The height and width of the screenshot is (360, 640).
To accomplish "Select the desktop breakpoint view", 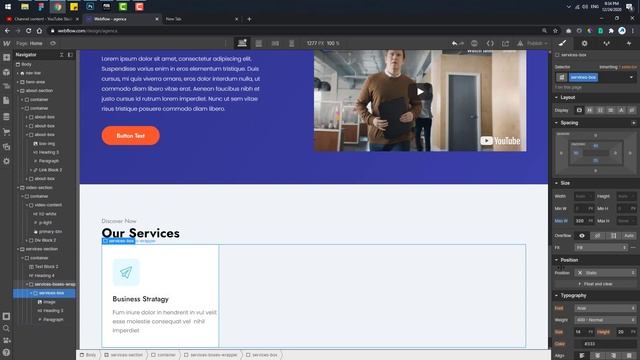I will coord(242,43).
